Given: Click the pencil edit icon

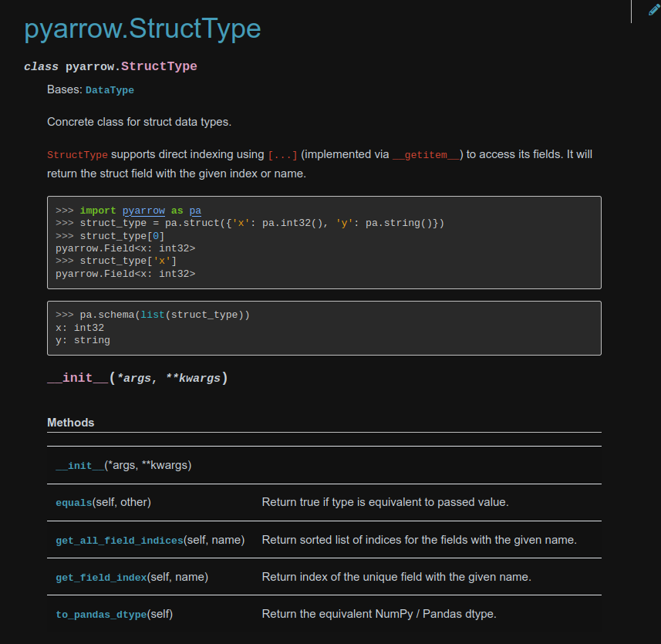Looking at the screenshot, I should (654, 9).
